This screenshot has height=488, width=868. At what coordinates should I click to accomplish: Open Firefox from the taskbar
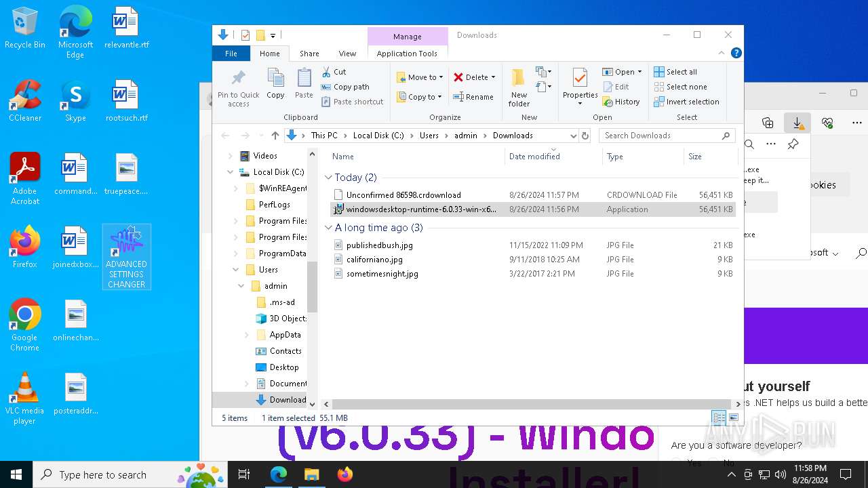pyautogui.click(x=344, y=474)
